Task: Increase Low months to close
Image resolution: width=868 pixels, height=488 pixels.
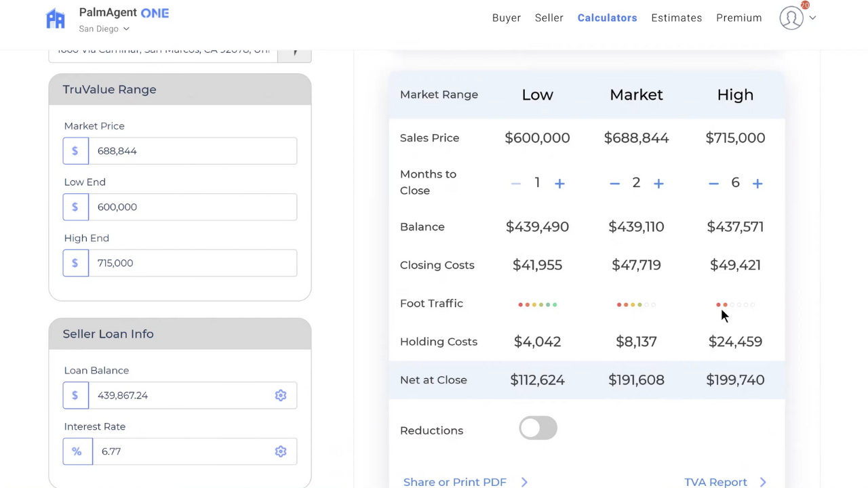Action: pyautogui.click(x=559, y=183)
